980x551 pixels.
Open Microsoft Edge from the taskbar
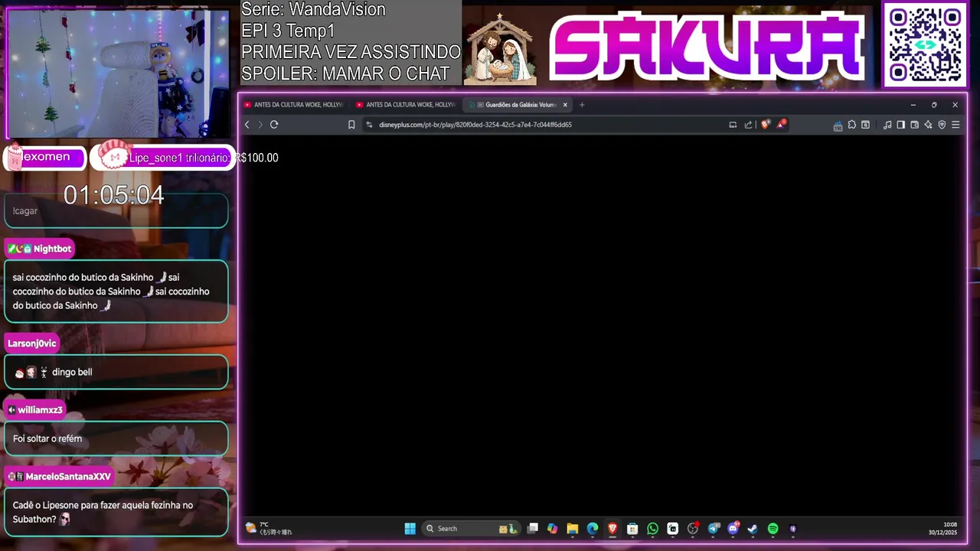(x=592, y=529)
